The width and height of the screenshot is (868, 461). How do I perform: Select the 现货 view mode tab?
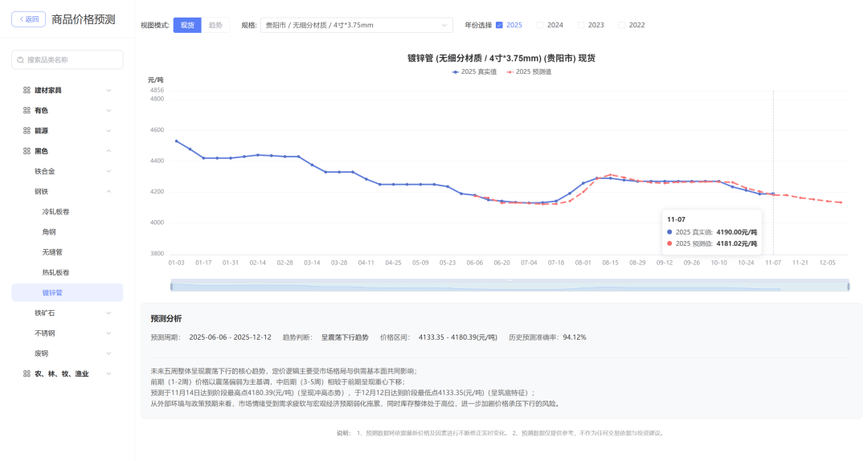(x=187, y=25)
